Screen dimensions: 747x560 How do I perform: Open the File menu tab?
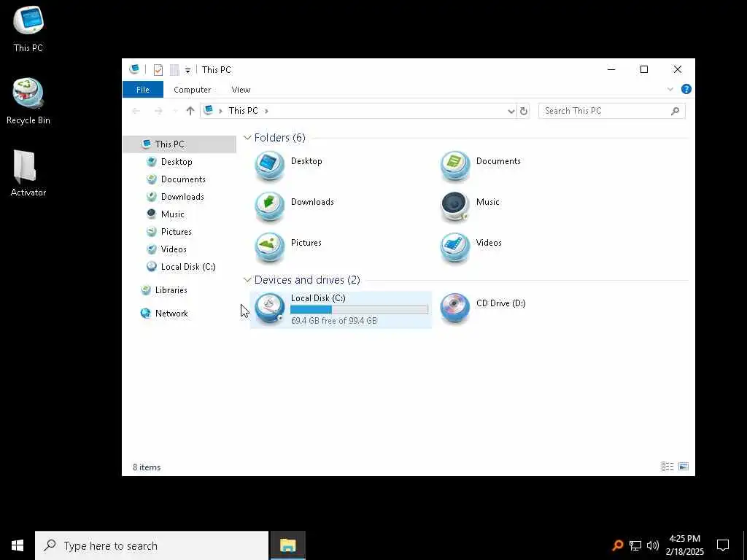(143, 90)
